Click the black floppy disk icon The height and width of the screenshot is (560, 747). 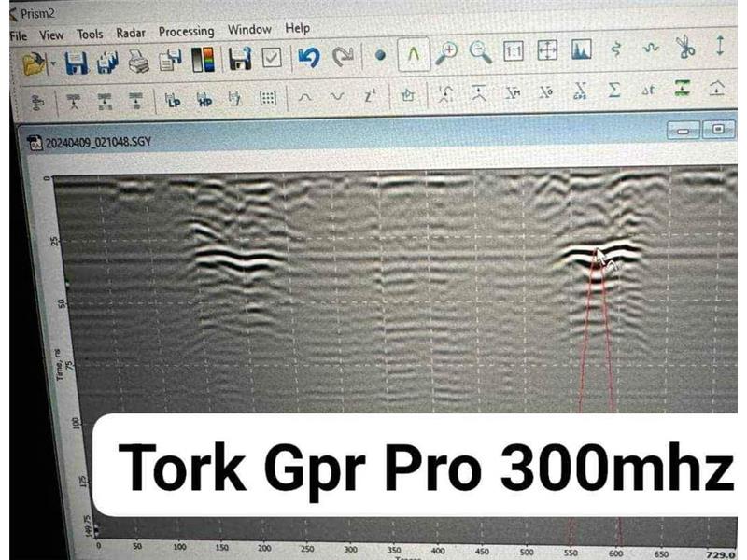point(240,59)
